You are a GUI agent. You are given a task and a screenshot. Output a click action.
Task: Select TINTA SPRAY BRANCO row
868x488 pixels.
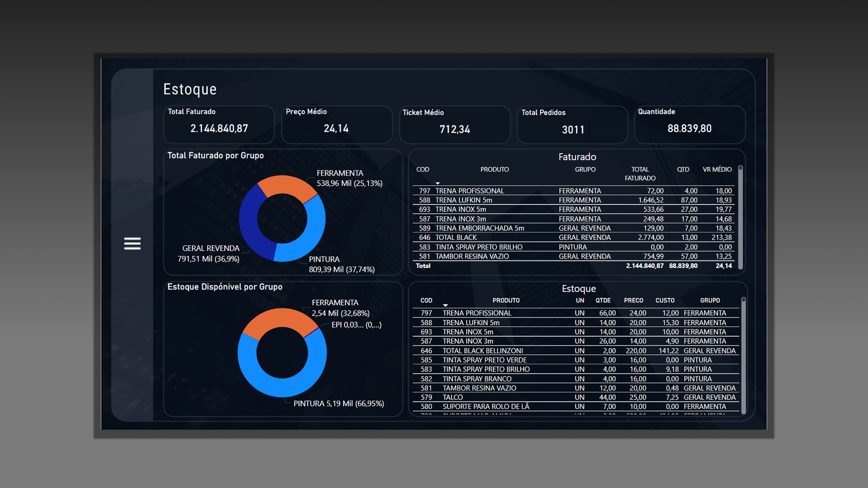tap(576, 379)
